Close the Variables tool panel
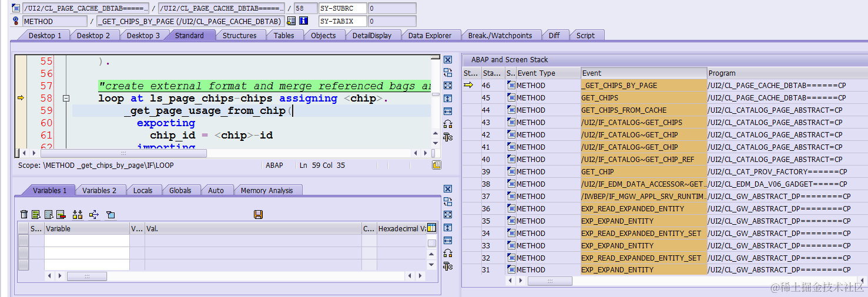868x297 pixels. (448, 189)
